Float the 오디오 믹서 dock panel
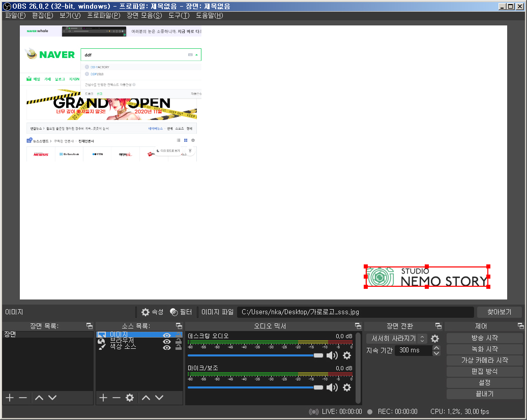Screen dimensions: 527x420 tap(358, 326)
